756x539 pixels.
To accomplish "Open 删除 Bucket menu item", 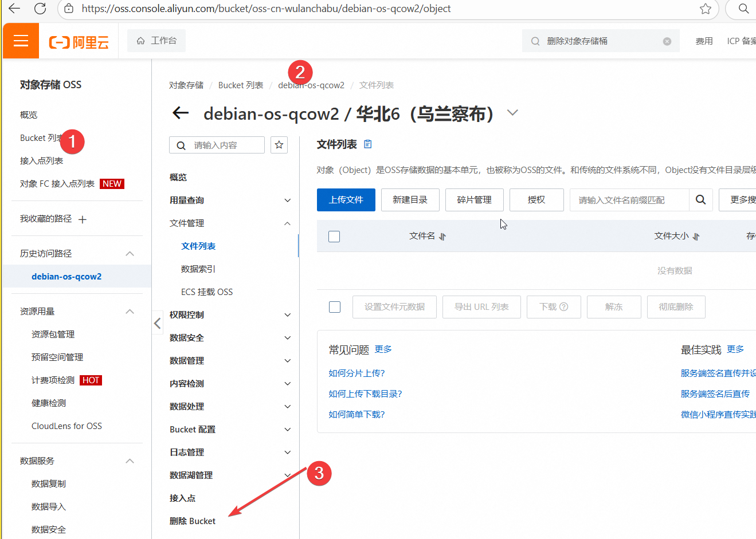I will pyautogui.click(x=193, y=521).
